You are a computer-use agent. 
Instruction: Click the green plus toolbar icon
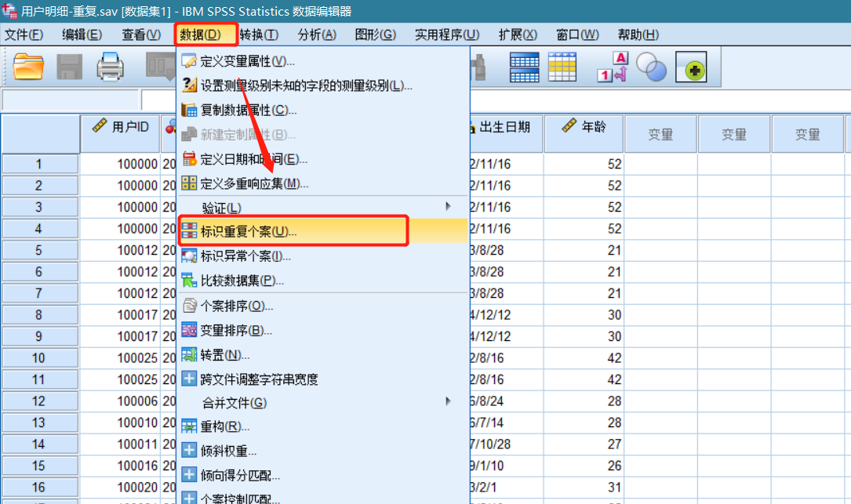(x=691, y=67)
